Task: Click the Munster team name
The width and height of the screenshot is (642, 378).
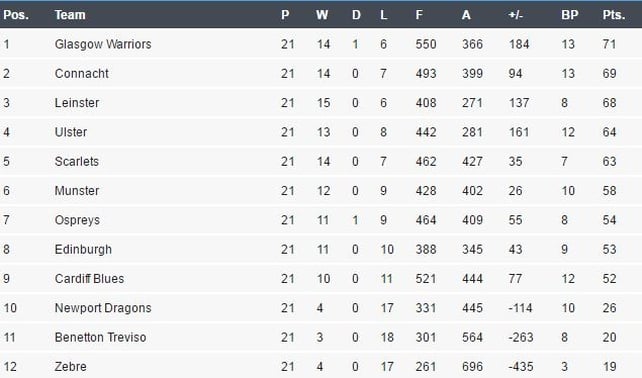Action: (77, 191)
